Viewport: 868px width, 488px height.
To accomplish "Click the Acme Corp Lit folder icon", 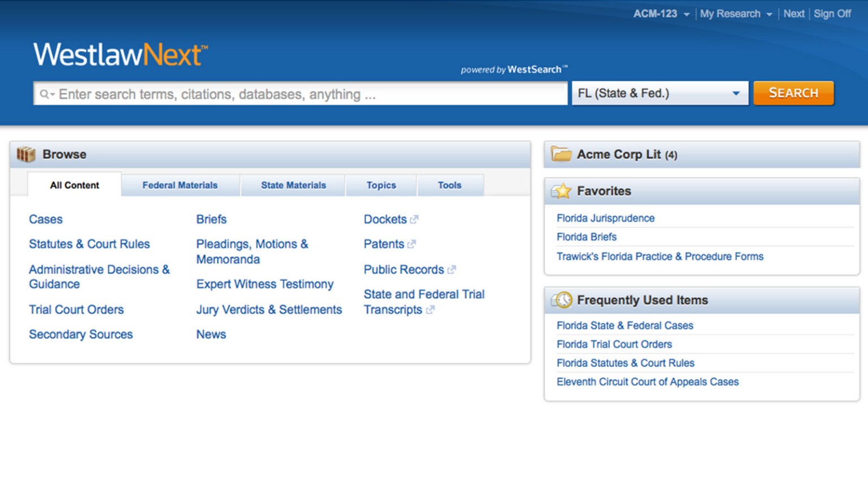I will click(x=561, y=154).
